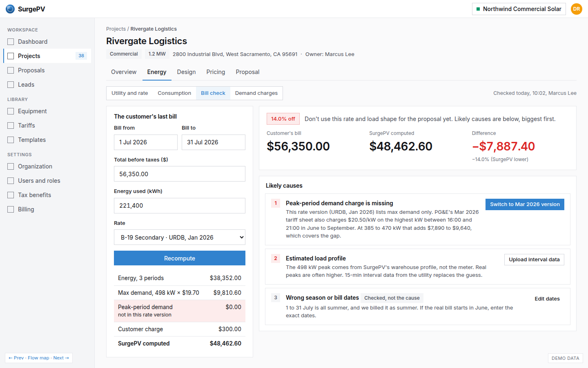Switch to the Overview tab
This screenshot has width=588, height=368.
[124, 72]
